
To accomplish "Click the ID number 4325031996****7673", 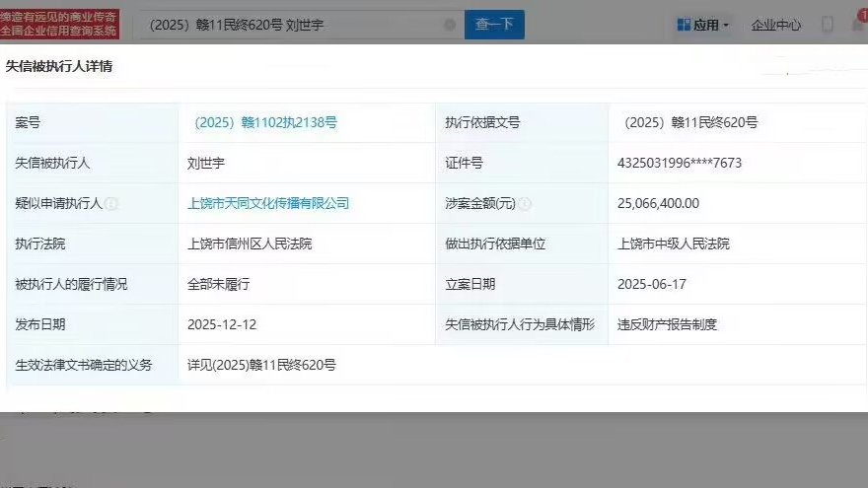I will pos(679,163).
